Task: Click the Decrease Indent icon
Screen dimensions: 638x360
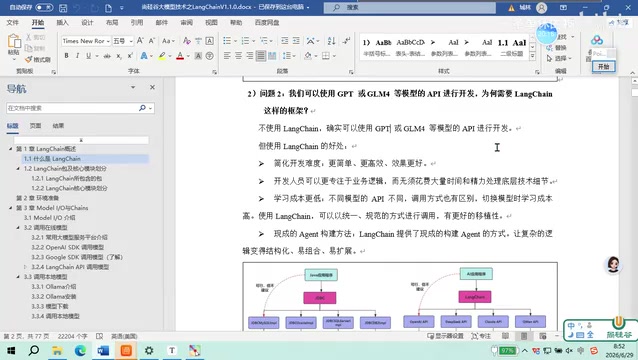Action: 285,41
